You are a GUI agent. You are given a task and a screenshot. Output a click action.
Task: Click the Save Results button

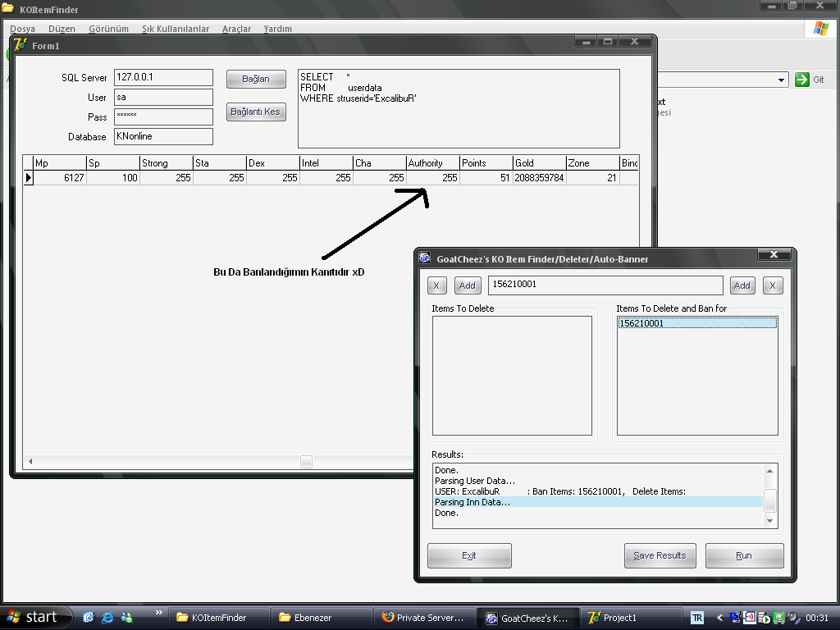tap(660, 555)
